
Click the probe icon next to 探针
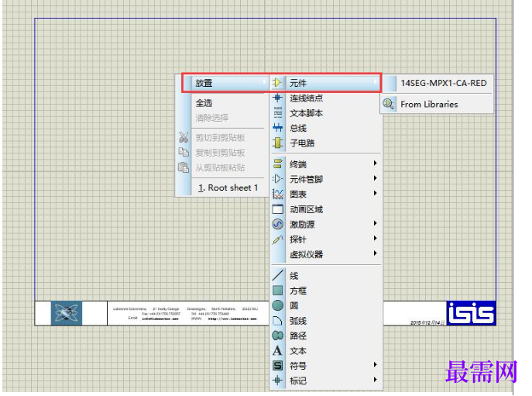[277, 239]
